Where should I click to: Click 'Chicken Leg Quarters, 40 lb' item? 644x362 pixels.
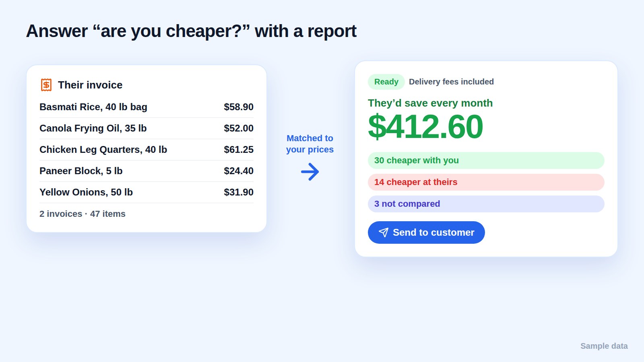point(103,150)
